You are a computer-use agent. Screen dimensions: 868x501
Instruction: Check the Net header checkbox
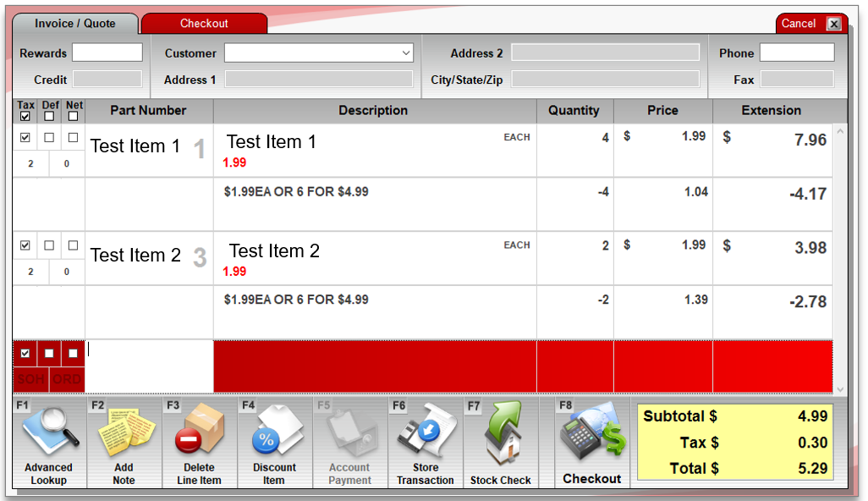(74, 117)
